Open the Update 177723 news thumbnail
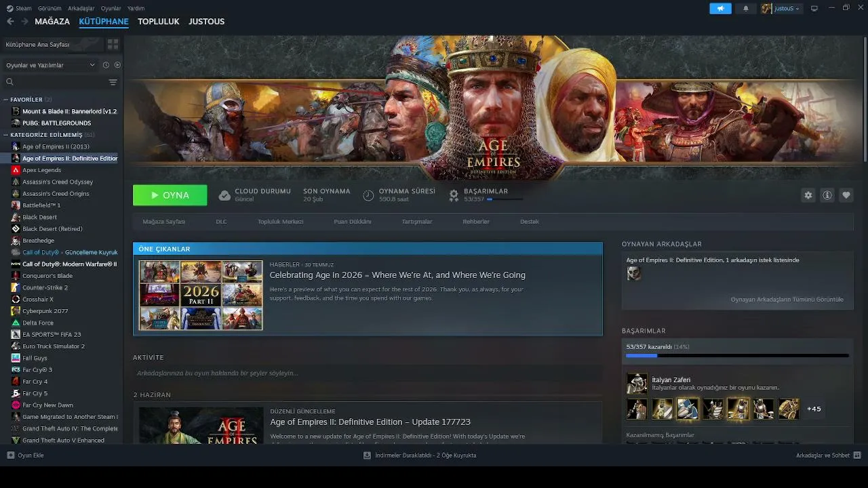 [x=201, y=425]
